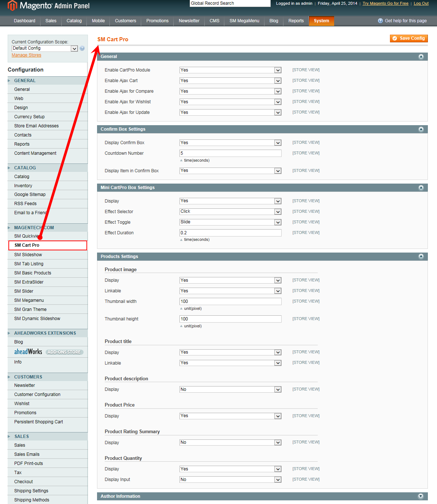Open the Try Magento Go for Free link
Screen dimensions: 437x504
pyautogui.click(x=386, y=3)
